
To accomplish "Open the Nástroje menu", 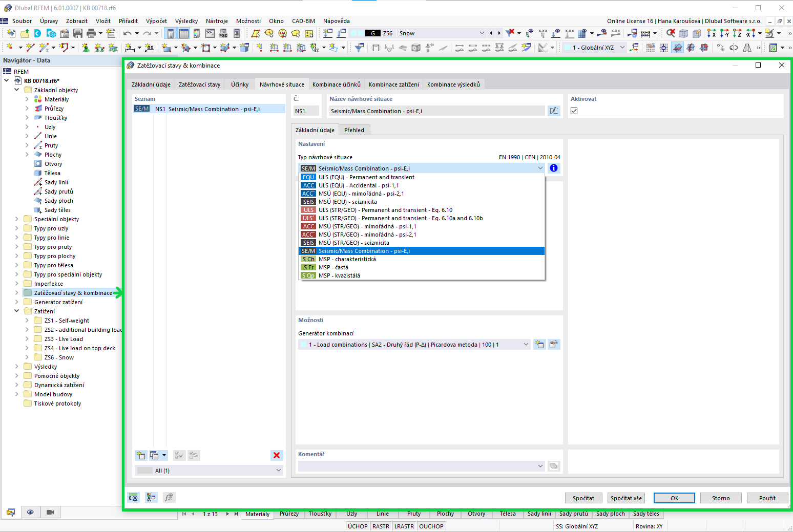I will point(217,21).
